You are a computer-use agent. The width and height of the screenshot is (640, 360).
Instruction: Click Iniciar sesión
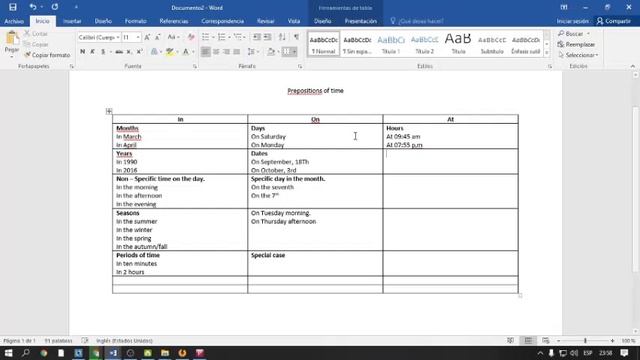(x=573, y=21)
